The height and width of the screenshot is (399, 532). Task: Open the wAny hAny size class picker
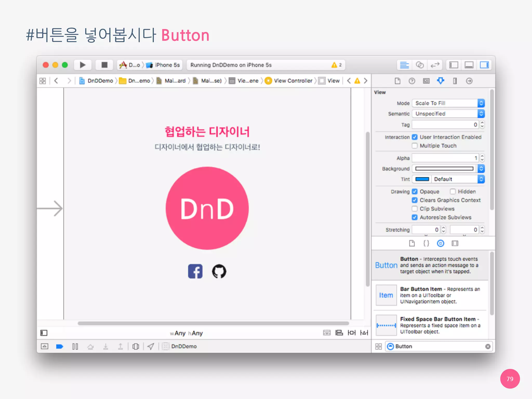coord(186,333)
